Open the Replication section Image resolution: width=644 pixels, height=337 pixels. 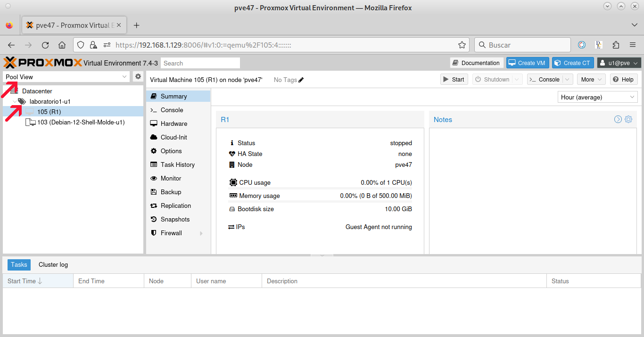tap(178, 205)
